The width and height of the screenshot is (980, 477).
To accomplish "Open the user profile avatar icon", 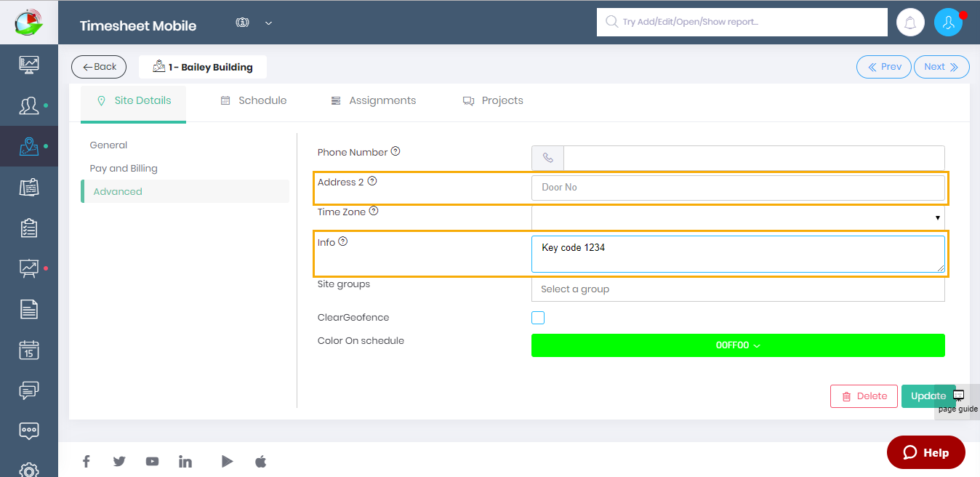I will click(x=948, y=23).
